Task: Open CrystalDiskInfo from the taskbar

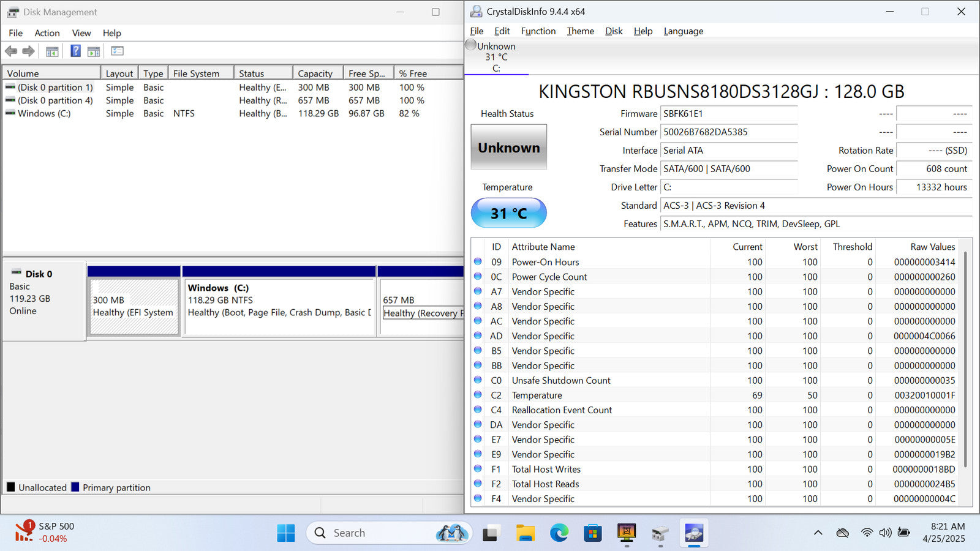Action: tap(693, 533)
